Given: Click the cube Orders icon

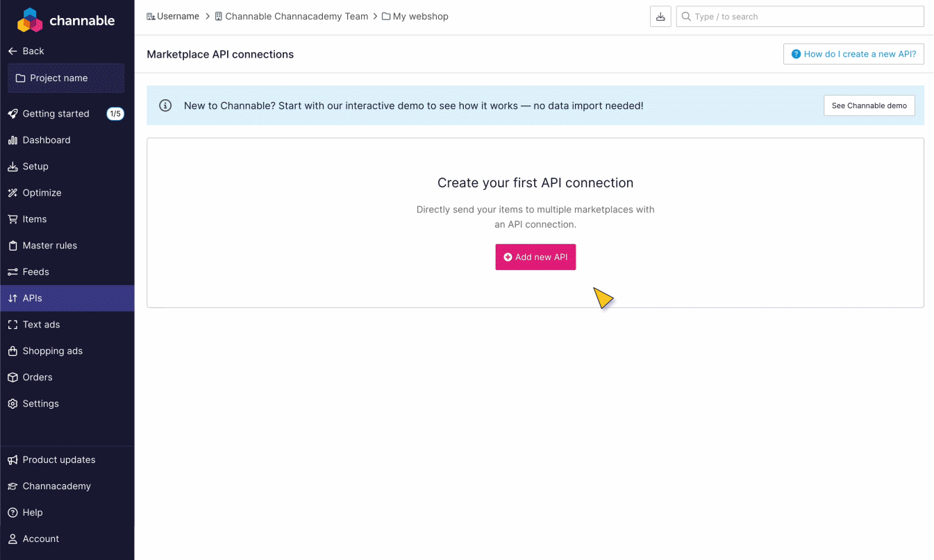Looking at the screenshot, I should pos(12,377).
